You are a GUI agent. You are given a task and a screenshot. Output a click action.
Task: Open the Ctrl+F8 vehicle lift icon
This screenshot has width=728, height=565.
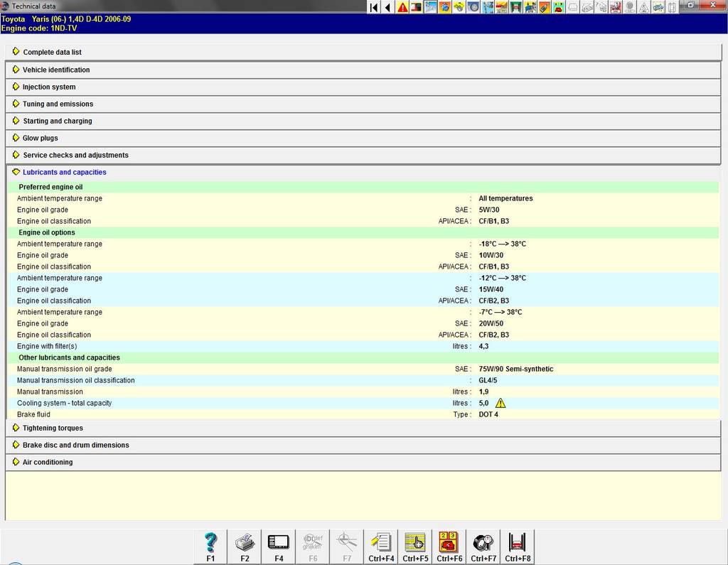(518, 547)
